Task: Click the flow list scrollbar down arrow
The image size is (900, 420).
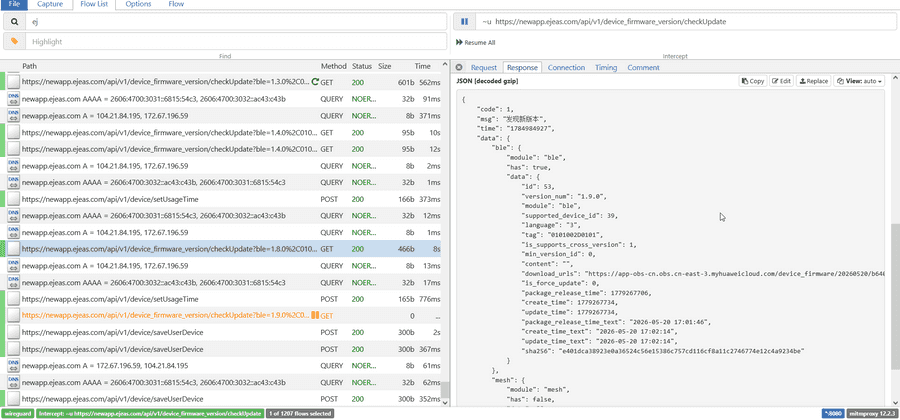Action: click(445, 403)
